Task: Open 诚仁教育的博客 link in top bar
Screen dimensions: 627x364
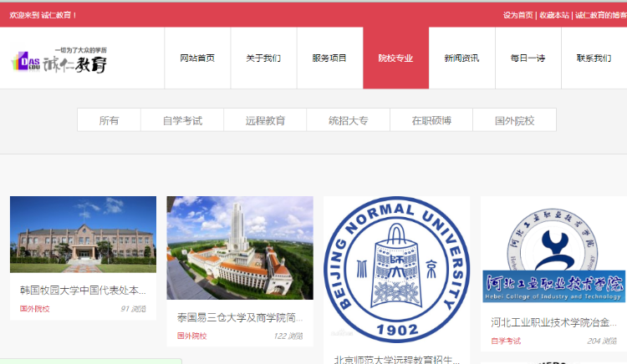Action: pos(601,15)
